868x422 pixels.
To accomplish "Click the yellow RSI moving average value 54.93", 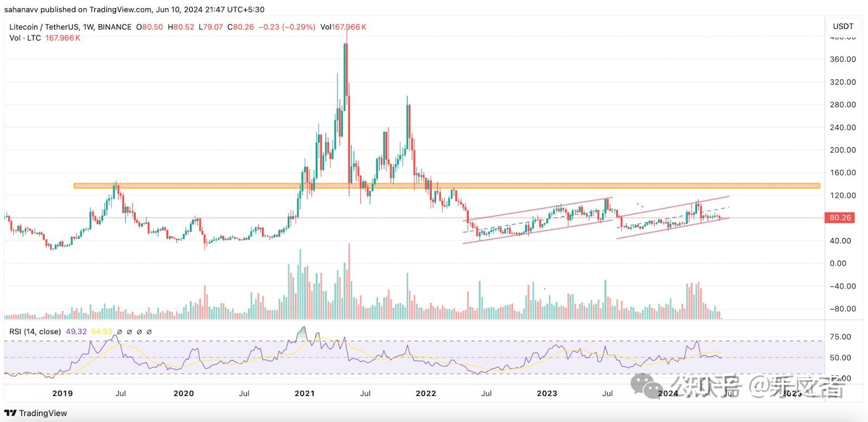I will coord(101,331).
